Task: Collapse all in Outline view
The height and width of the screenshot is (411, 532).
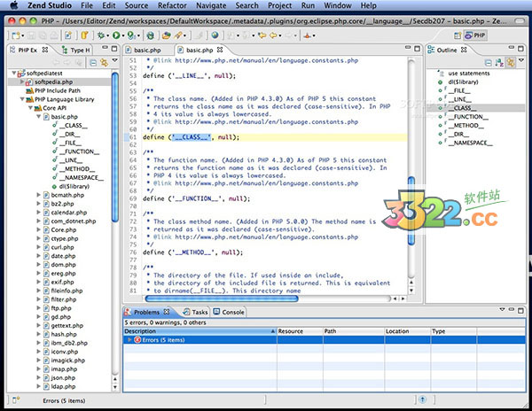Action: (489, 62)
